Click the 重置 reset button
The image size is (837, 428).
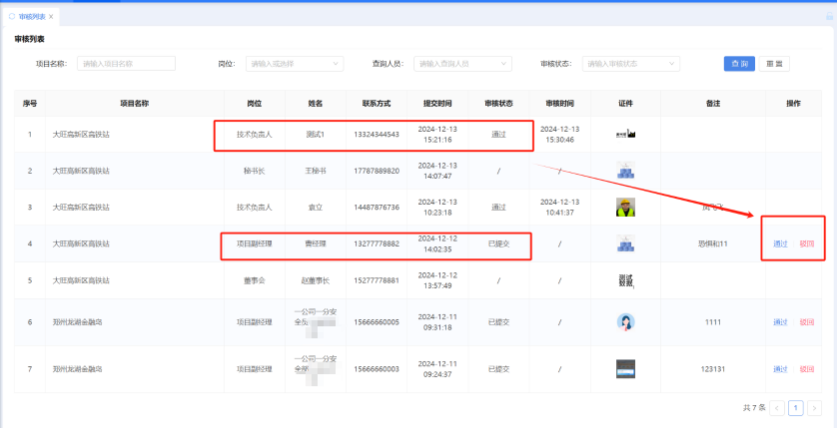(774, 63)
